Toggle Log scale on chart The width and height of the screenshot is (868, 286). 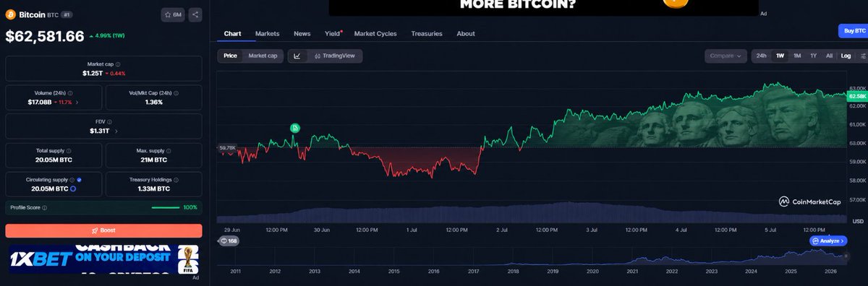[846, 56]
